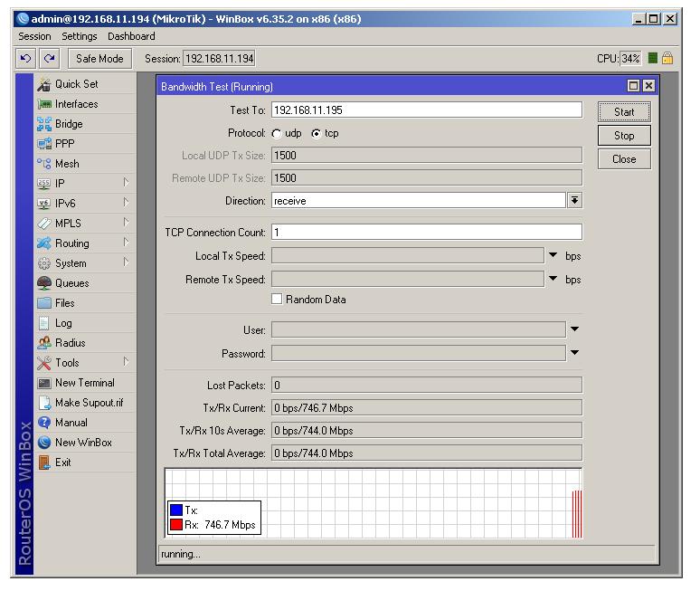This screenshot has width=700, height=591.
Task: Select the udp protocol radio button
Action: pos(277,133)
